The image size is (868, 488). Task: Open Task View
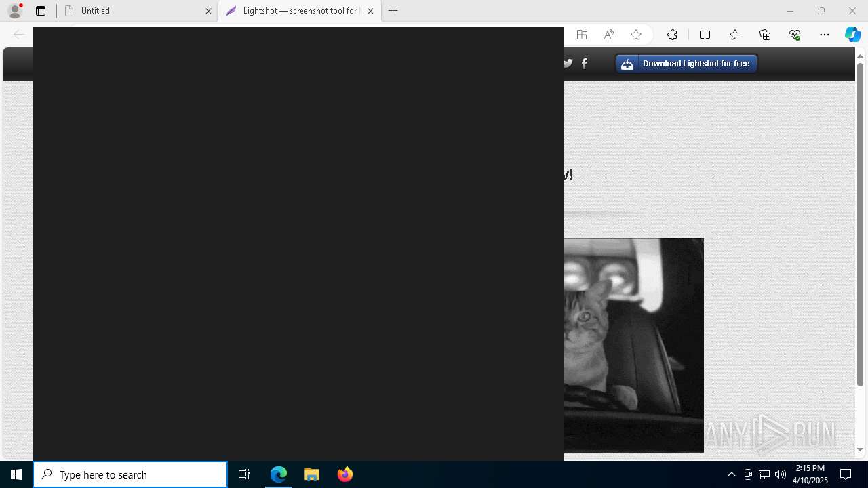244,474
